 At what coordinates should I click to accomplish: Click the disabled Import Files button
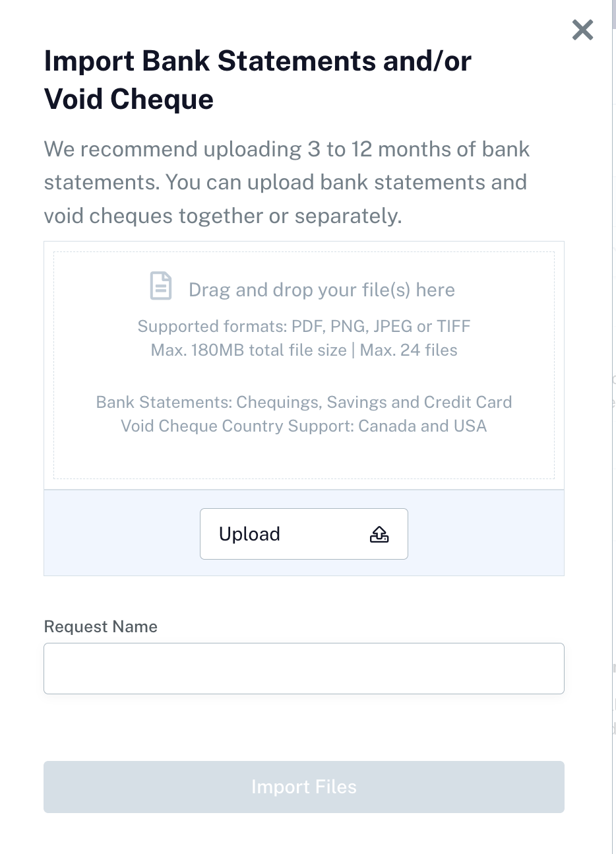pos(303,787)
